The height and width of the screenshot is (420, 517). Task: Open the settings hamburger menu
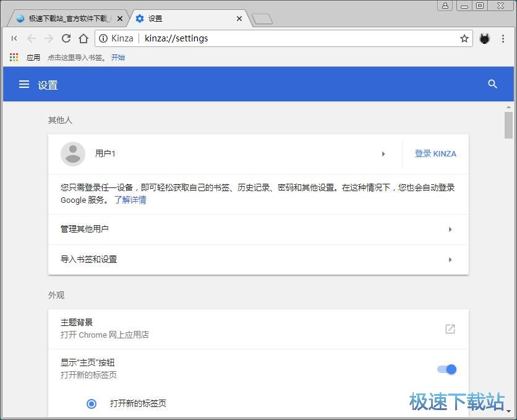[x=24, y=84]
